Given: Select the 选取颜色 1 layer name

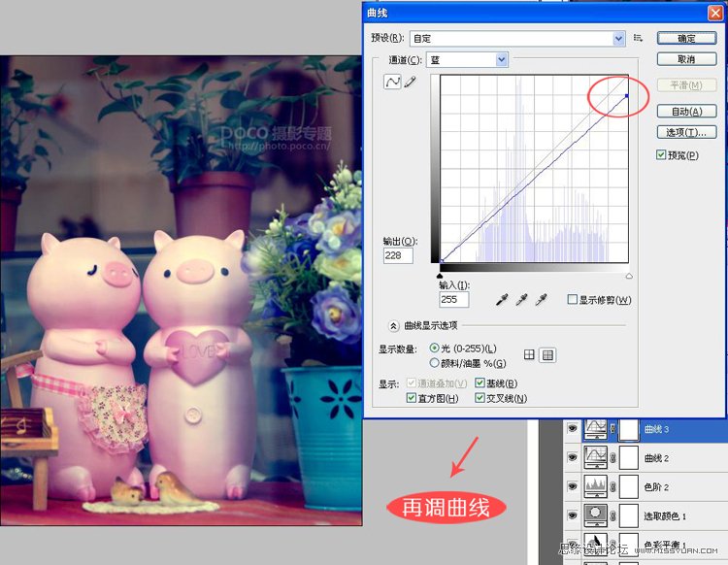Looking at the screenshot, I should pyautogui.click(x=665, y=515).
